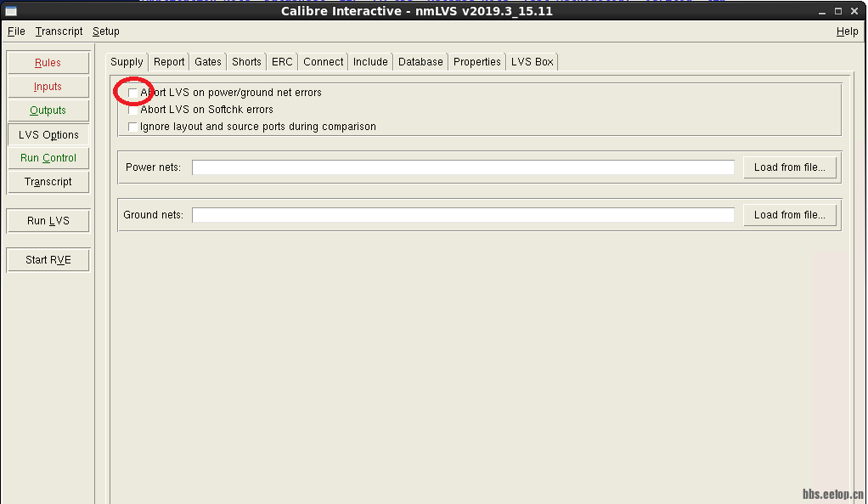The width and height of the screenshot is (868, 504).
Task: Switch to the Supply tab
Action: 127,62
